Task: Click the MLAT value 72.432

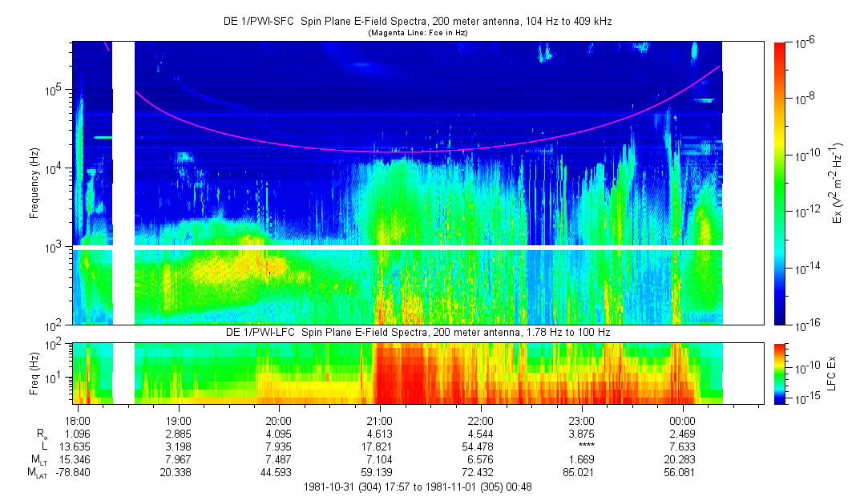Action: coord(478,472)
